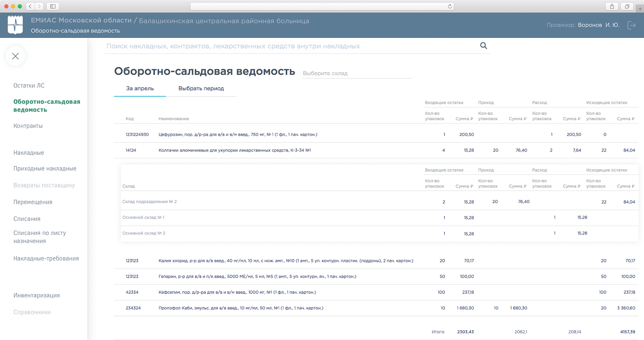Reload the page with the refresh icon
644x340 pixels.
pos(450,6)
